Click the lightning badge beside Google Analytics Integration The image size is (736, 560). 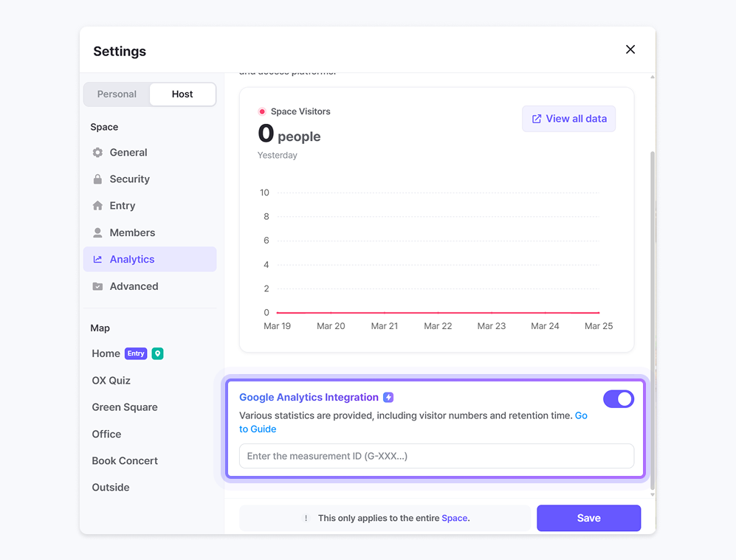(x=388, y=398)
